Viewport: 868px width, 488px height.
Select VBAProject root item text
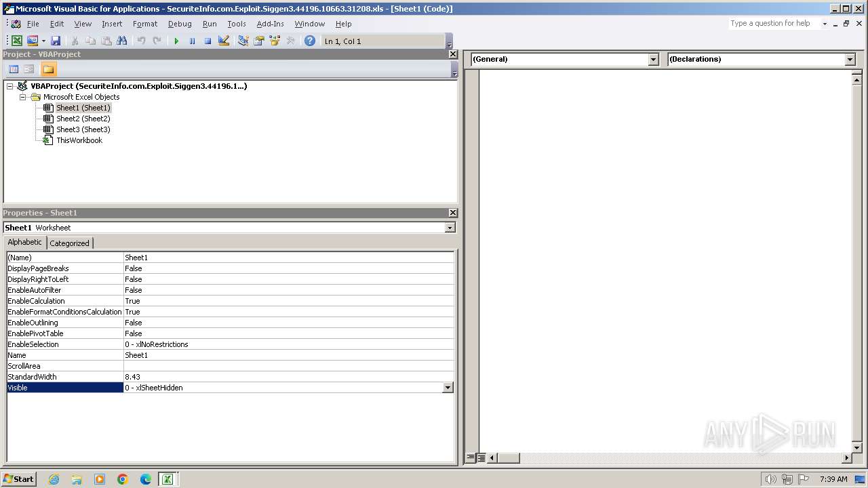(138, 86)
